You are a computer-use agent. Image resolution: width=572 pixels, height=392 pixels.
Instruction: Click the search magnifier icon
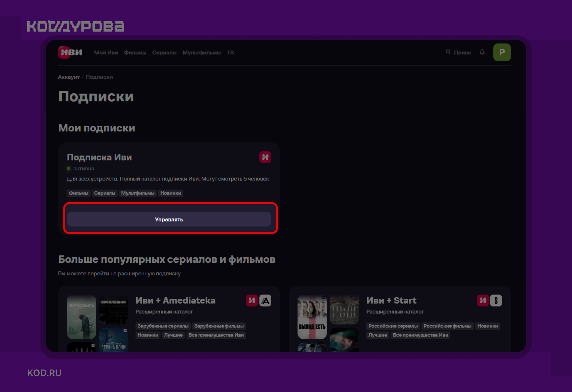point(448,52)
